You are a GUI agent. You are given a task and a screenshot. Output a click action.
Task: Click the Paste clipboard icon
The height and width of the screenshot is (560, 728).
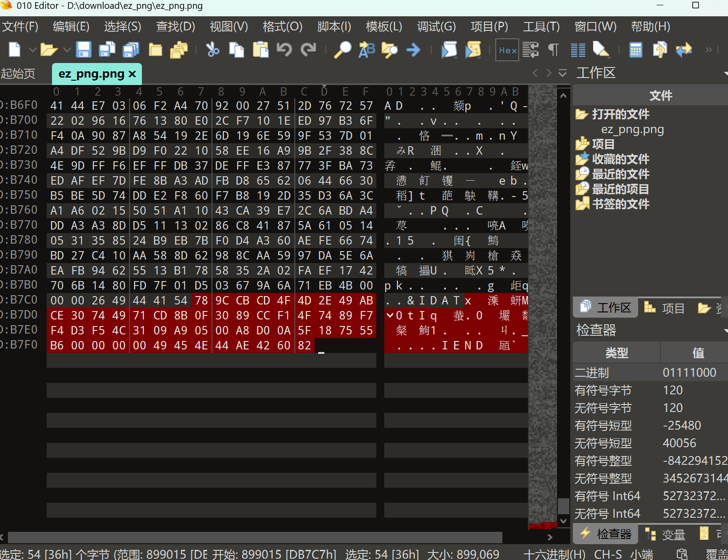click(x=260, y=49)
